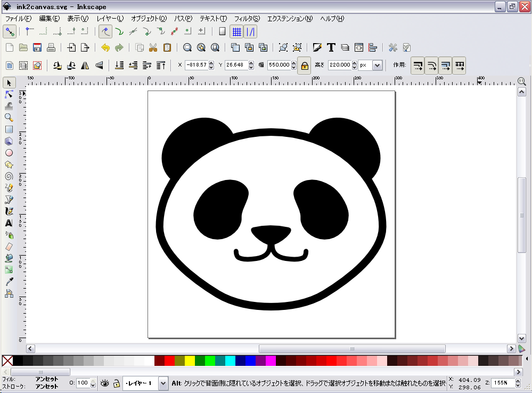Click the Cut scissors icon
The height and width of the screenshot is (393, 532).
pyautogui.click(x=153, y=47)
